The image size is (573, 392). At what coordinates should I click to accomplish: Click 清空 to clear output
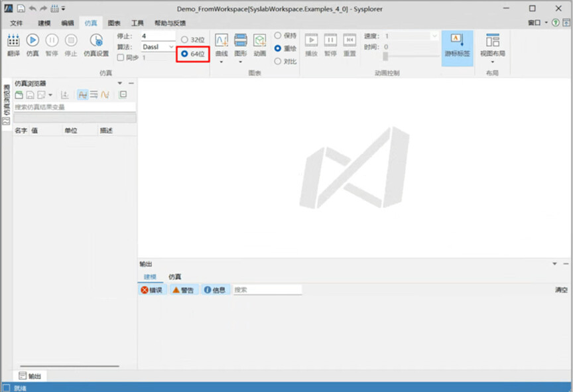[x=561, y=290]
